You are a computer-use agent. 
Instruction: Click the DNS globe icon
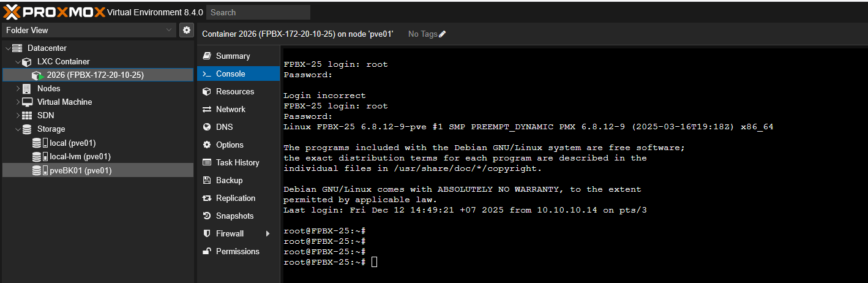[x=206, y=127]
